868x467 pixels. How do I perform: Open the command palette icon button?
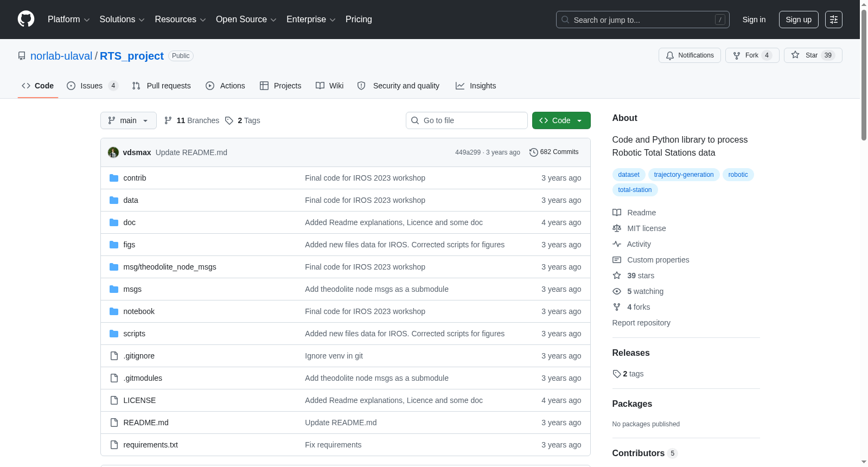[x=834, y=20]
